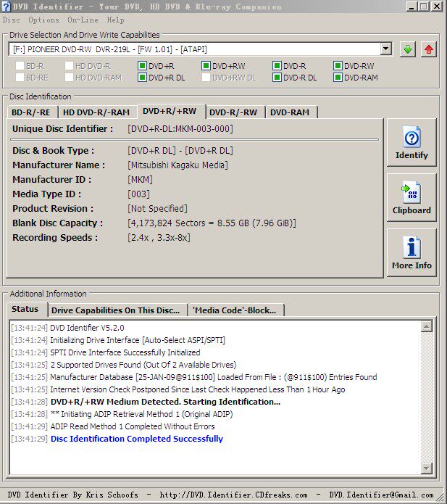Click the question mark title bar icon

(6, 7)
